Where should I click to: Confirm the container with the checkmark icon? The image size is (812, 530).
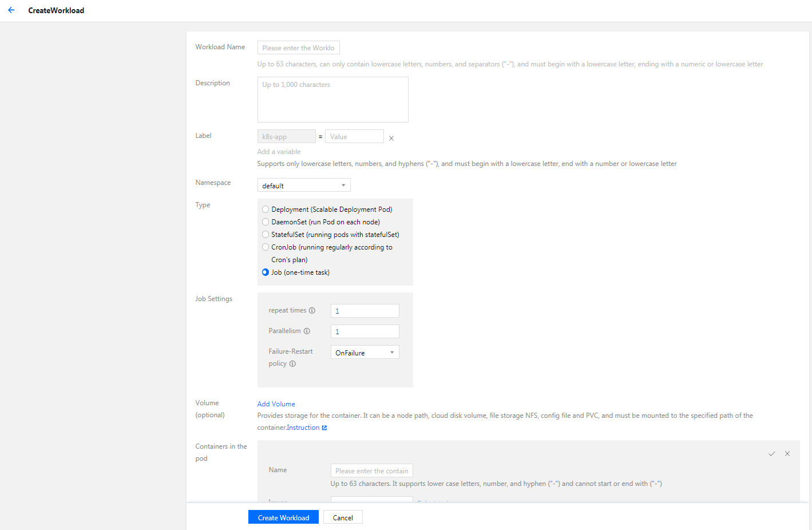pos(771,454)
